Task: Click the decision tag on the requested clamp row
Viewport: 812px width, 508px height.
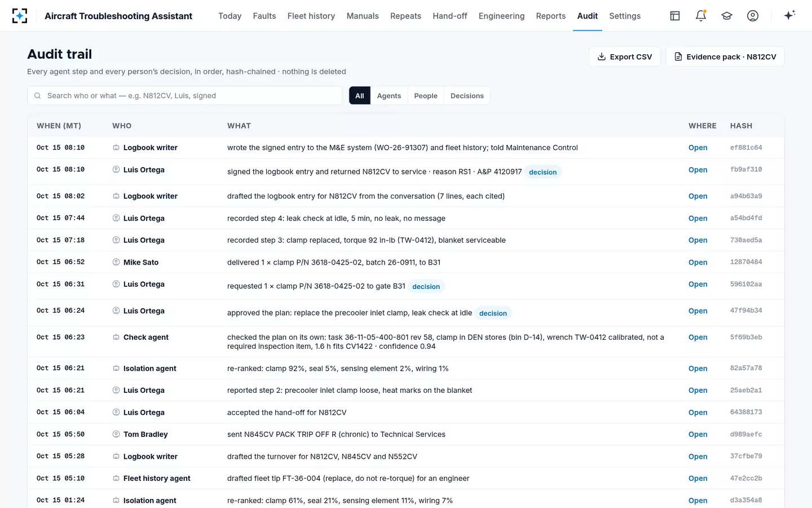Action: [426, 287]
